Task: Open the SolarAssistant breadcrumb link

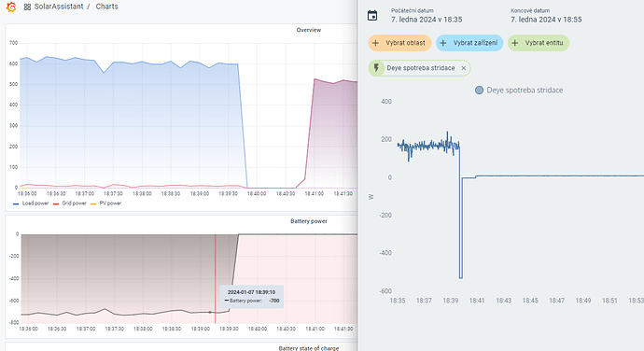Action: 59,7
